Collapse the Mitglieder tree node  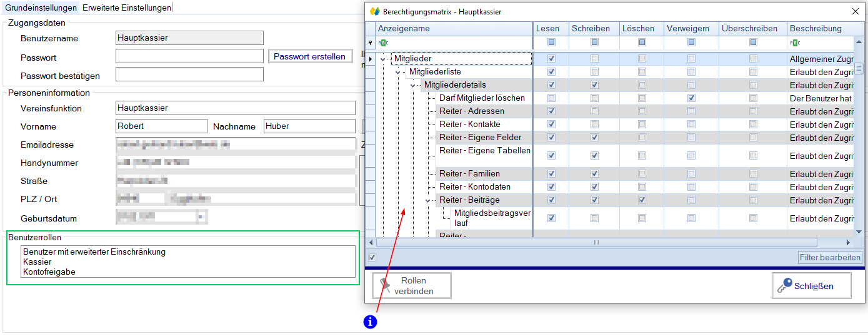click(x=383, y=59)
